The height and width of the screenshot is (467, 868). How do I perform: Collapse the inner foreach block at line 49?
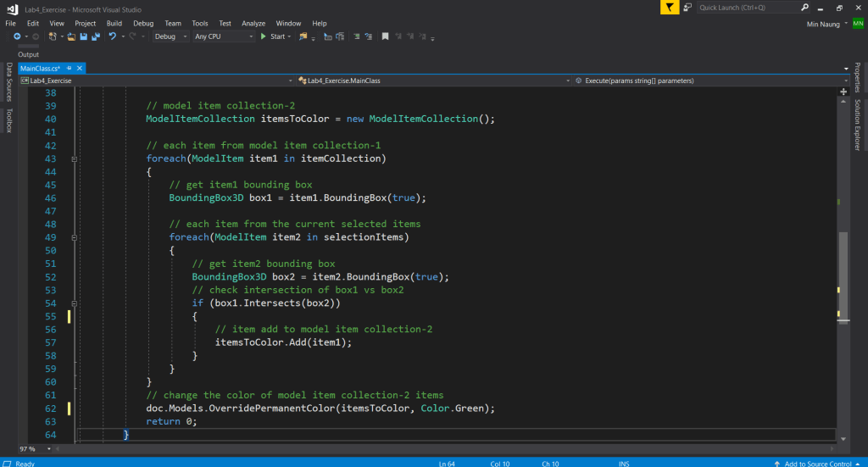75,237
